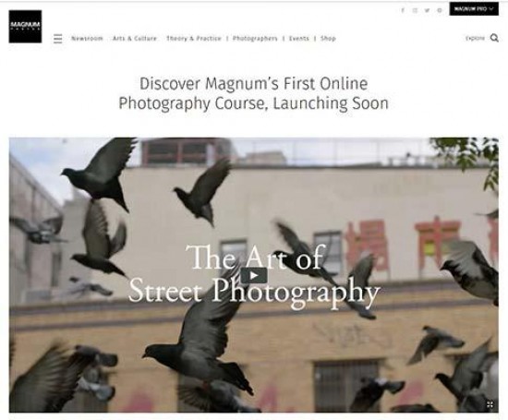Open the Shop link
508x420 pixels.
(x=328, y=39)
